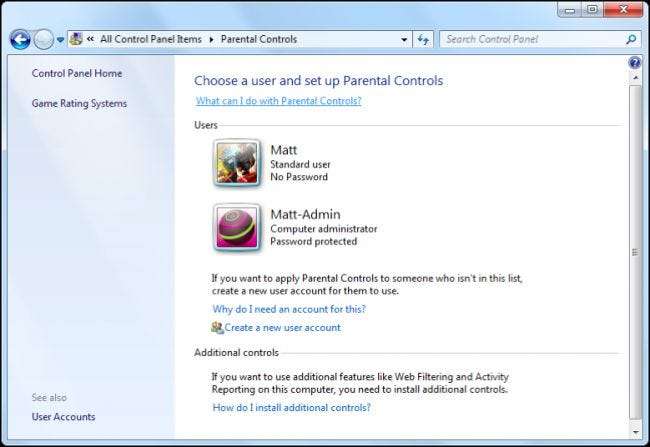Open Why do I need an account link
Image resolution: width=650 pixels, height=447 pixels.
[289, 309]
